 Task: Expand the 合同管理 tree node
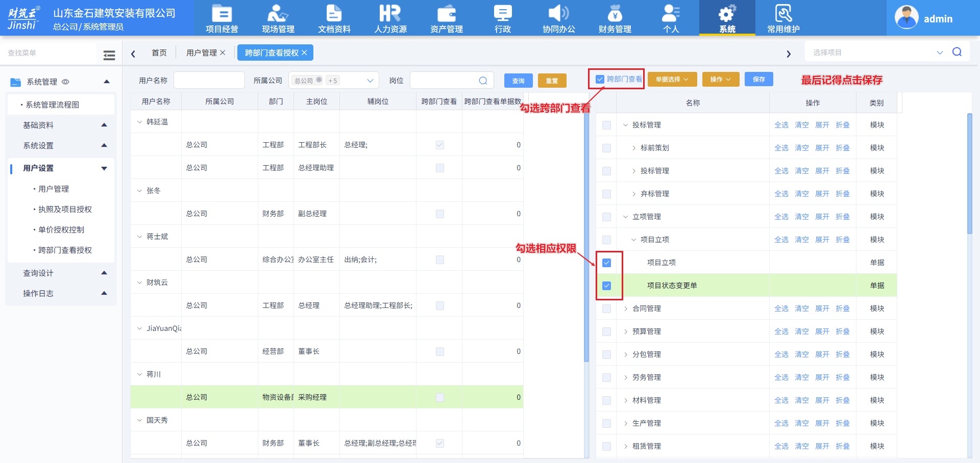[626, 308]
